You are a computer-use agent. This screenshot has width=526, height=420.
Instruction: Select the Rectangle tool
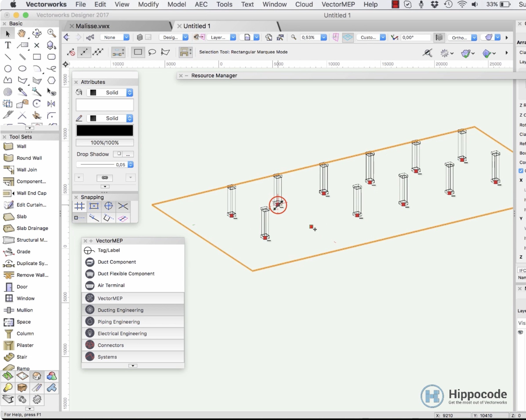37,57
